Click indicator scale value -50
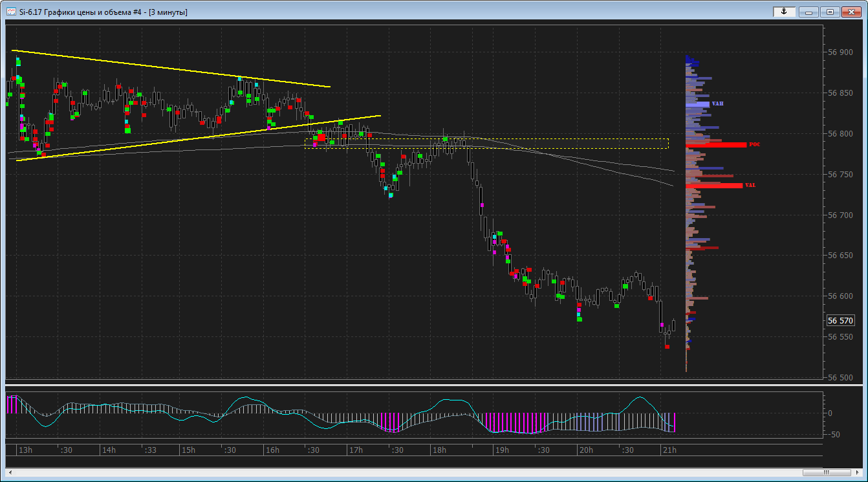This screenshot has width=868, height=482. point(834,434)
